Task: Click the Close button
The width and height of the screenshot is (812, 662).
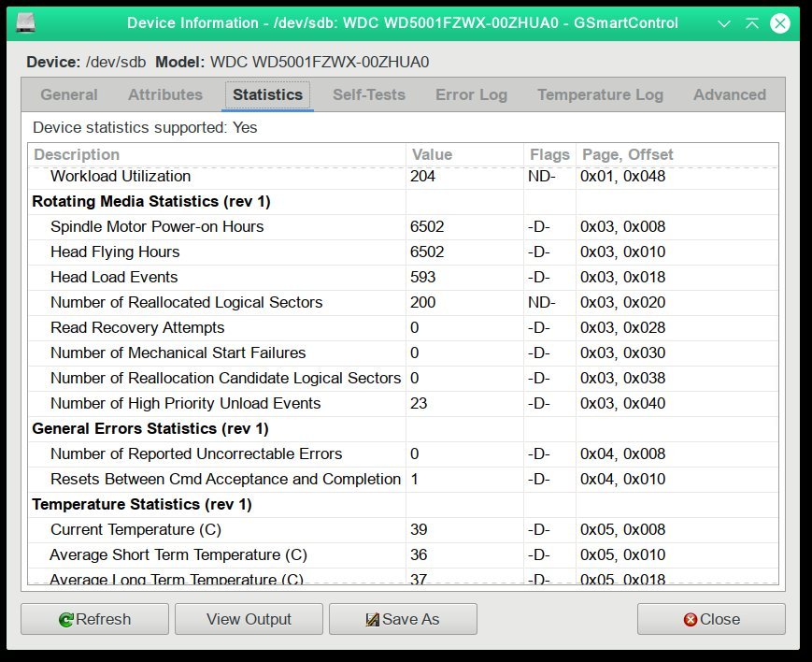Action: click(711, 618)
